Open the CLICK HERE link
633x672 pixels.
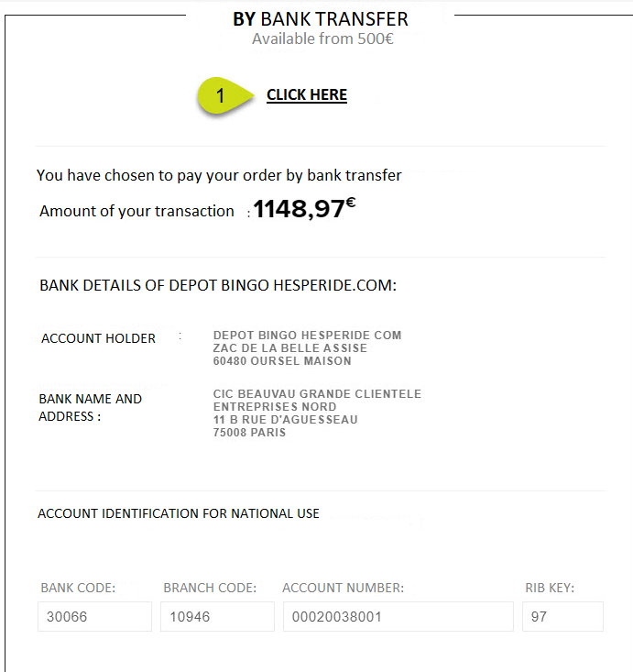pyautogui.click(x=307, y=94)
